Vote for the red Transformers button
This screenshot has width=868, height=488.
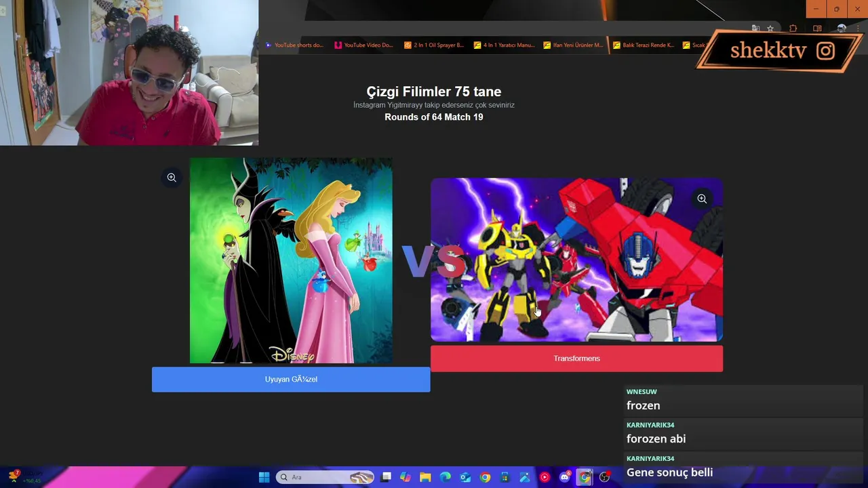(576, 359)
